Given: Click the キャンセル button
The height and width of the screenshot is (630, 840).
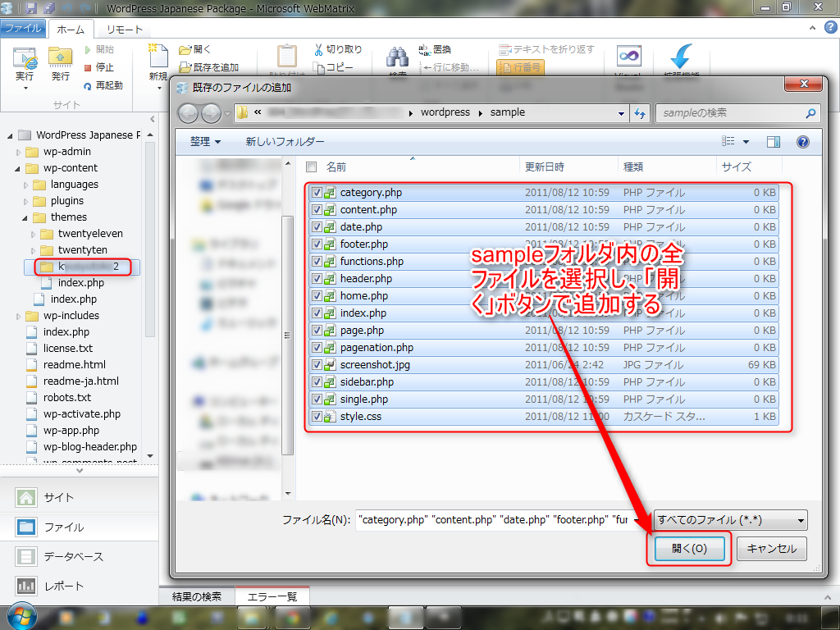Looking at the screenshot, I should (x=771, y=549).
